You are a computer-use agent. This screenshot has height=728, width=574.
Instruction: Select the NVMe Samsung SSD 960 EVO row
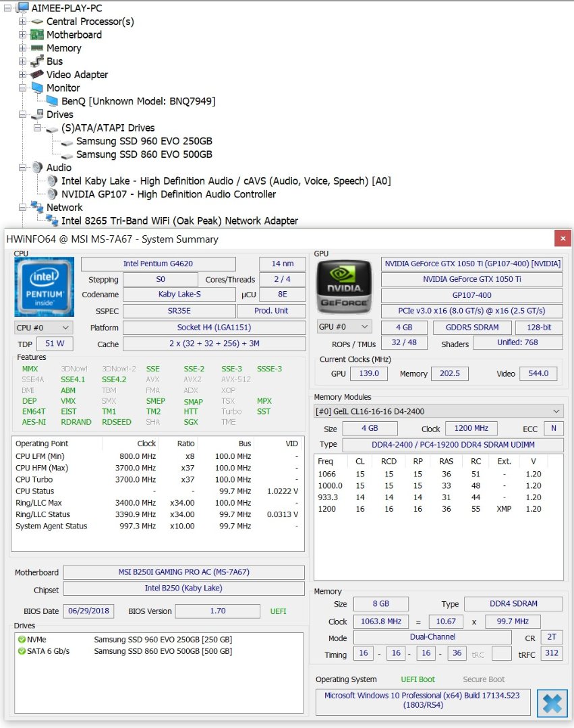[159, 639]
